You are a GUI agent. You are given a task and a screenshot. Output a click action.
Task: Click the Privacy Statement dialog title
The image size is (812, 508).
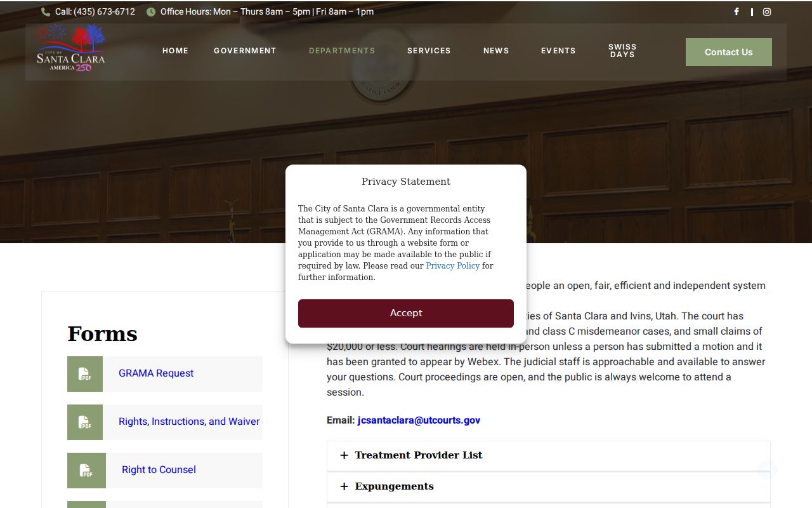[x=406, y=182]
